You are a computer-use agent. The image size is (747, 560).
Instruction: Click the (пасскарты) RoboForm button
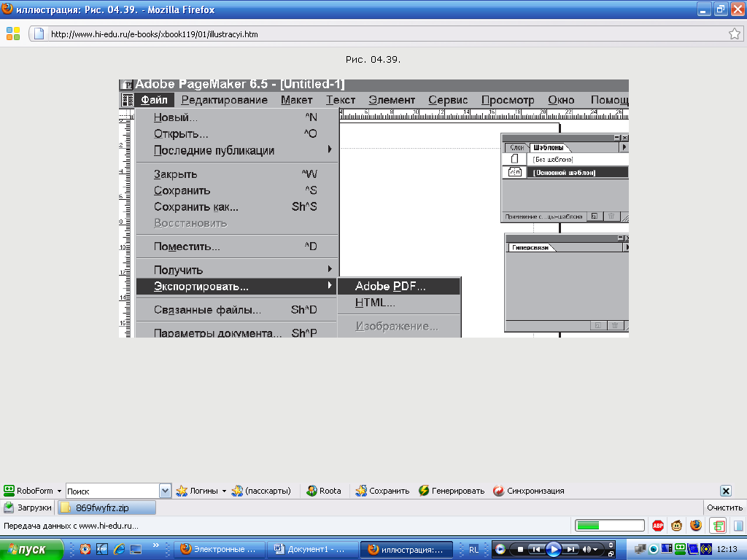point(261,491)
